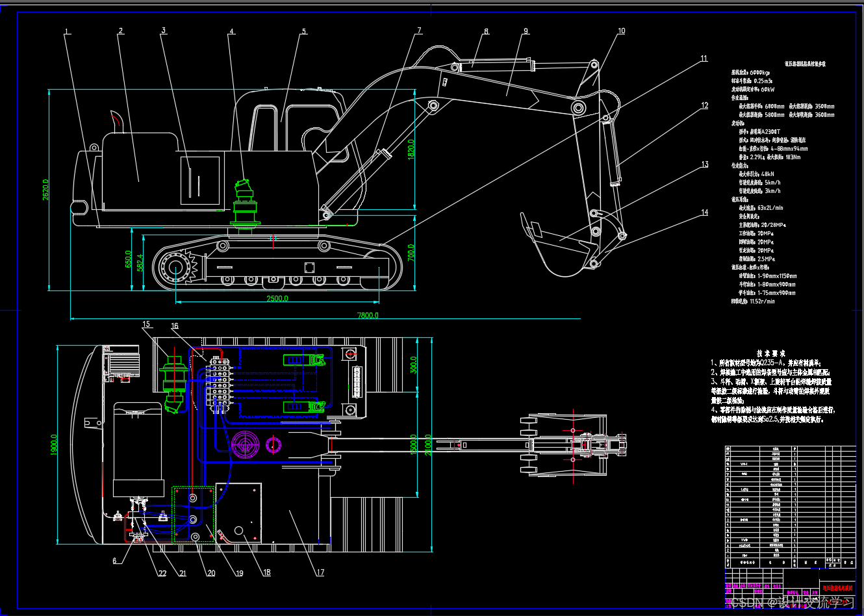Click part callout number 16

[x=175, y=326]
